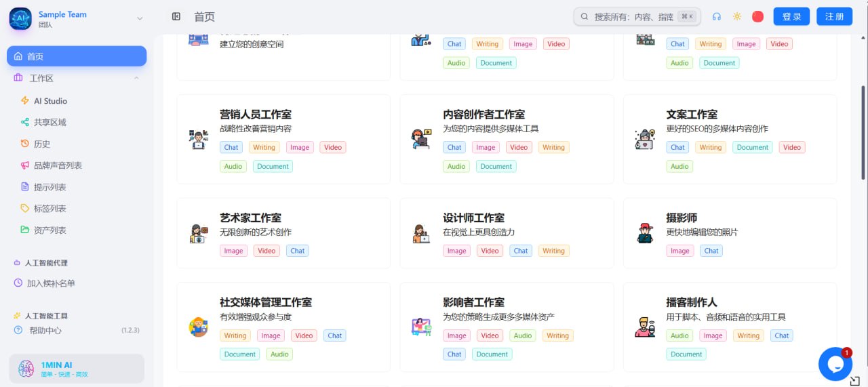This screenshot has width=868, height=387.
Task: Click the 社交媒体管理工作室 card illustration
Action: [198, 327]
